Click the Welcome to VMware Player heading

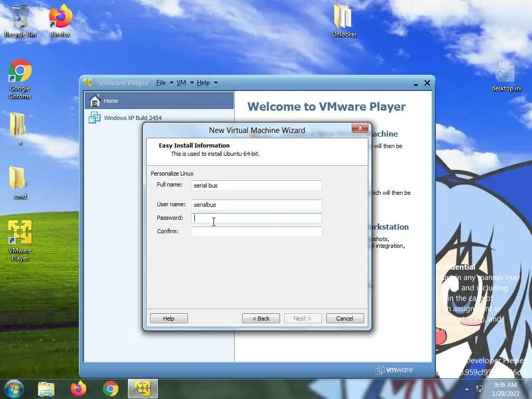coord(326,107)
